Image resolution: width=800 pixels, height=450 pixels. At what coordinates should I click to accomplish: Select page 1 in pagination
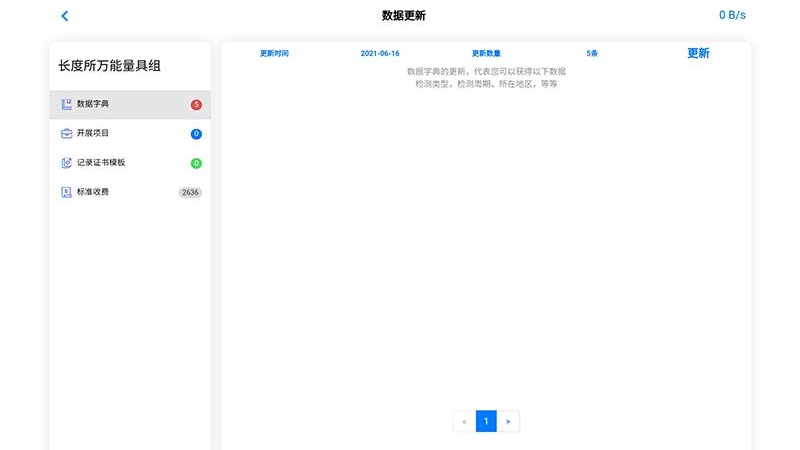[486, 422]
